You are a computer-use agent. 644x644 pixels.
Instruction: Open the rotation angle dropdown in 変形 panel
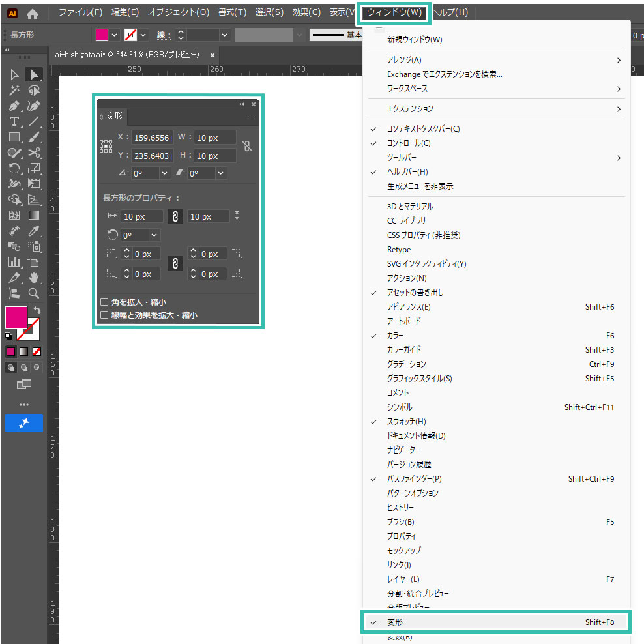(164, 173)
